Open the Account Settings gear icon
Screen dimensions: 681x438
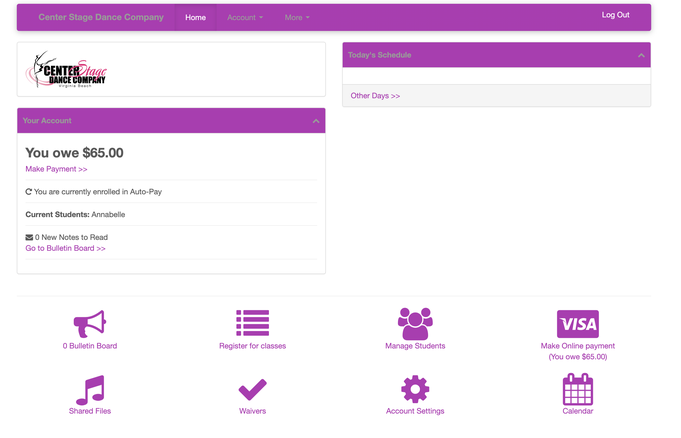(415, 389)
